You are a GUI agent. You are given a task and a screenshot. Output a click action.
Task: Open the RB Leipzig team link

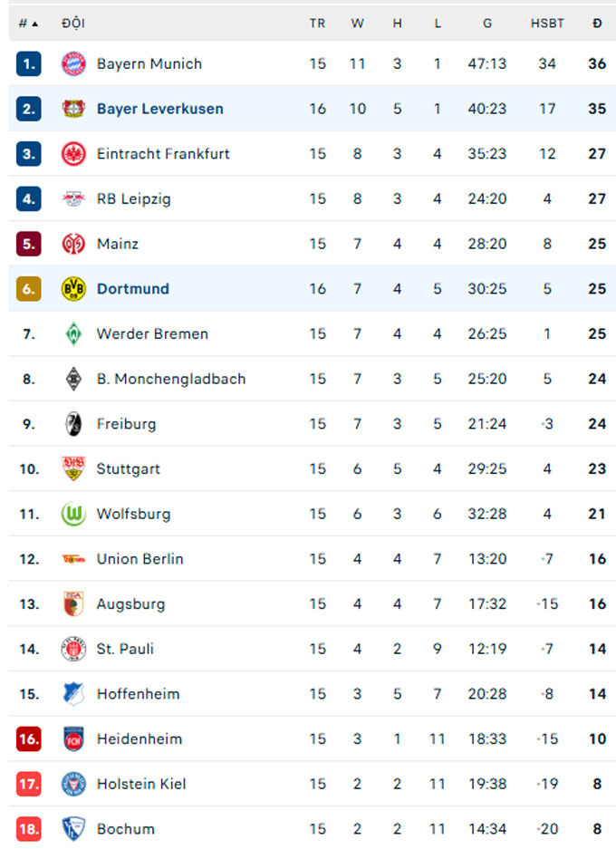click(134, 198)
